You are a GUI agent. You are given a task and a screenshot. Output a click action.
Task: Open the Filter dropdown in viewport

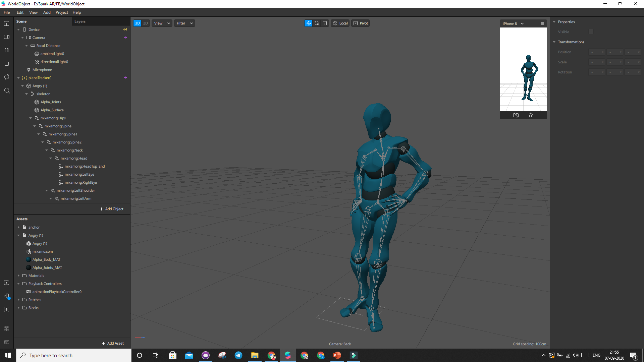tap(184, 23)
